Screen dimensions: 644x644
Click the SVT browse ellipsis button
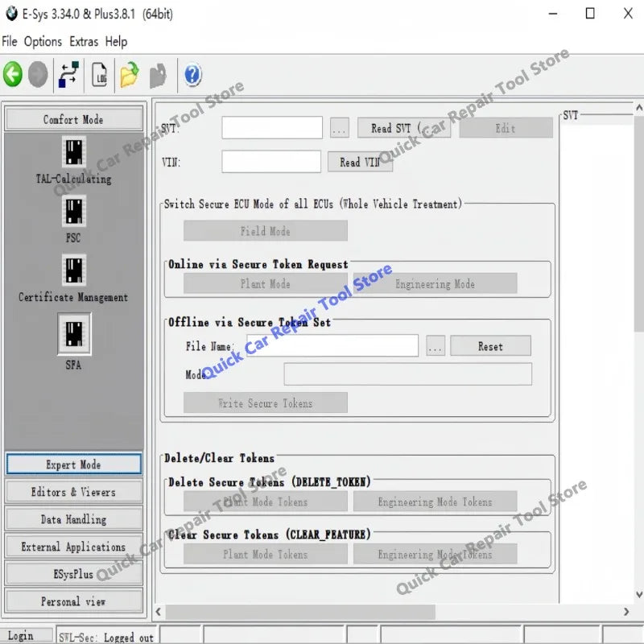tap(339, 128)
